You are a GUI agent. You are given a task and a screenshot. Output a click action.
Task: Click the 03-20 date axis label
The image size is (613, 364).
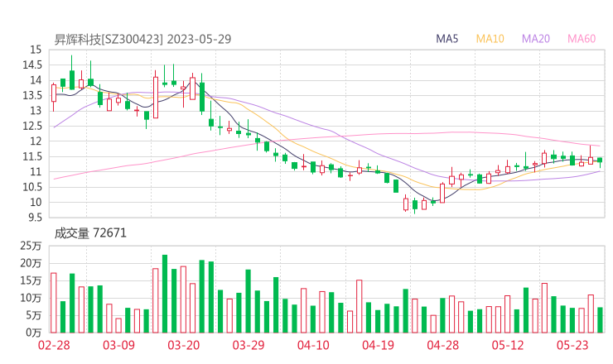pyautogui.click(x=184, y=345)
